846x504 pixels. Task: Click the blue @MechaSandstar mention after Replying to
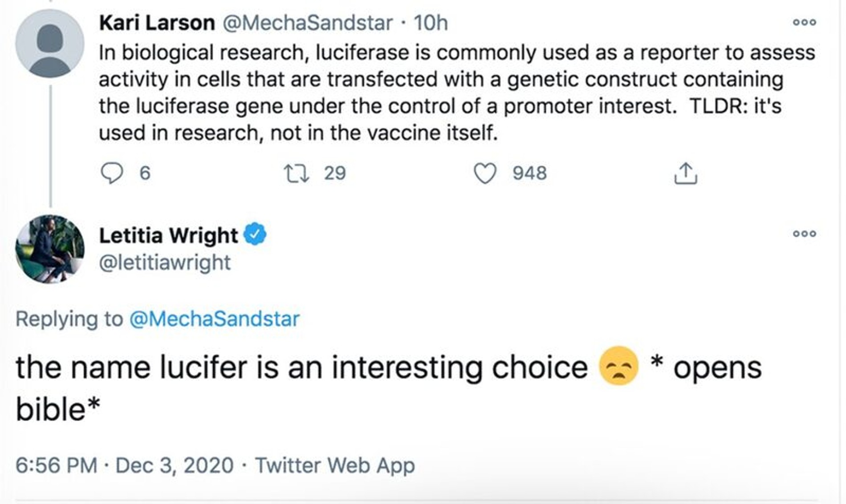click(214, 319)
